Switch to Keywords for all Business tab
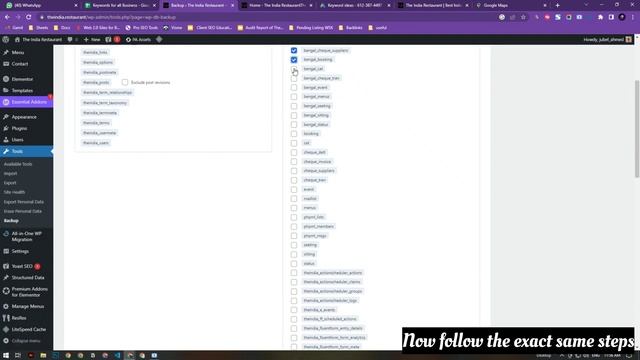 pyautogui.click(x=120, y=5)
